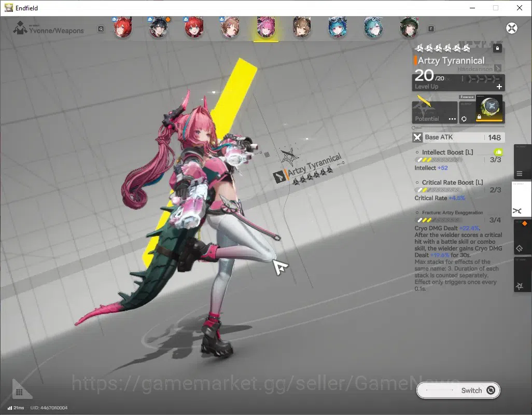
Task: Click the Critical Rate Boost progress bar
Action: pyautogui.click(x=438, y=190)
